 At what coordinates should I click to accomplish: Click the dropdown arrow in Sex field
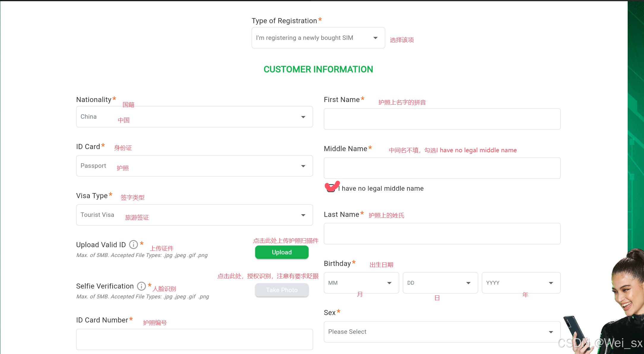(551, 332)
